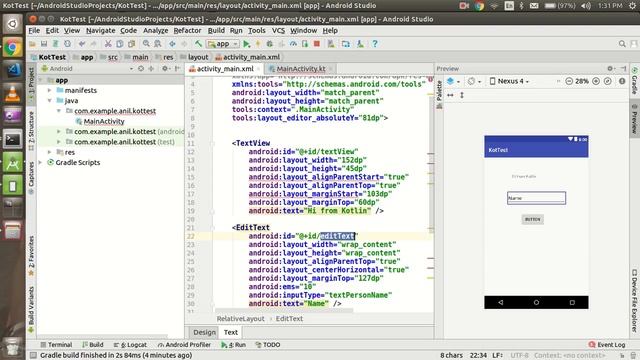Click Scroll from Source target icon
The width and height of the screenshot is (640, 360).
tap(141, 69)
